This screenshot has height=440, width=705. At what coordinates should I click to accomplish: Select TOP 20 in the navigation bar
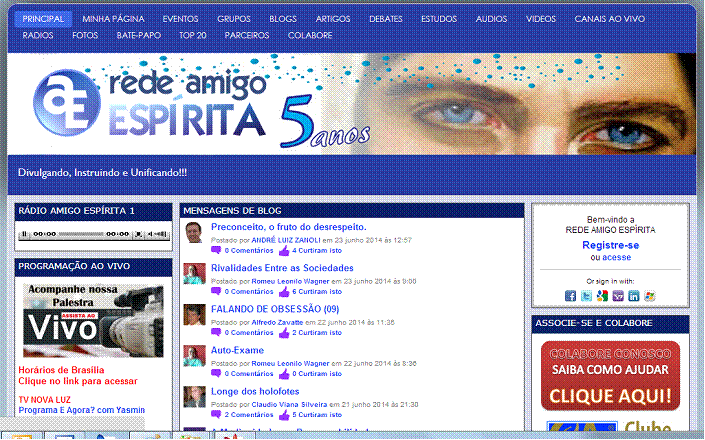click(x=193, y=35)
